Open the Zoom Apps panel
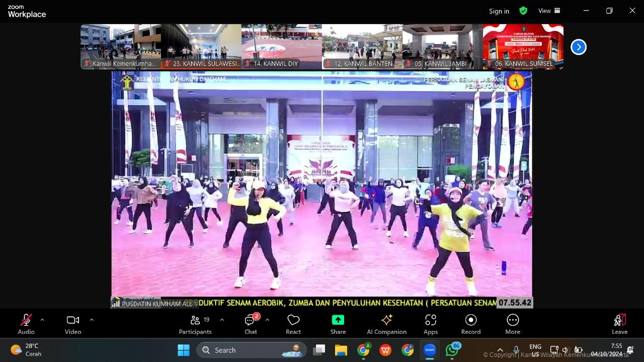644x362 pixels. [x=431, y=324]
